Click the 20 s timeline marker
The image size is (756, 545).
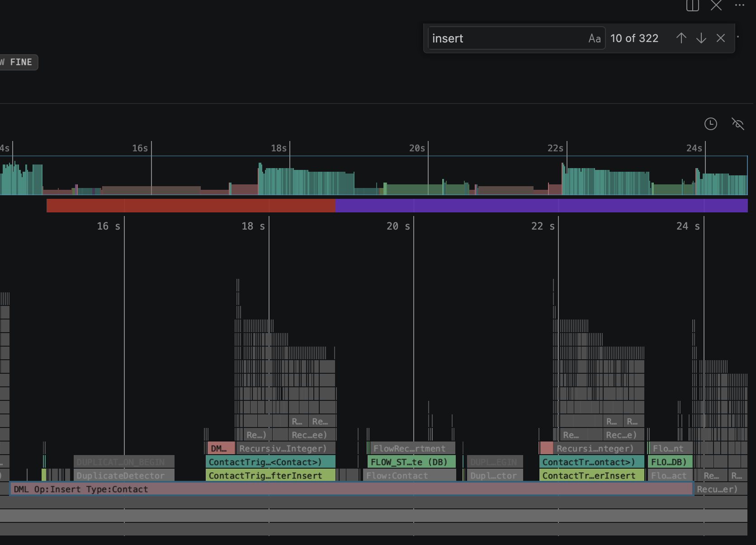point(398,226)
